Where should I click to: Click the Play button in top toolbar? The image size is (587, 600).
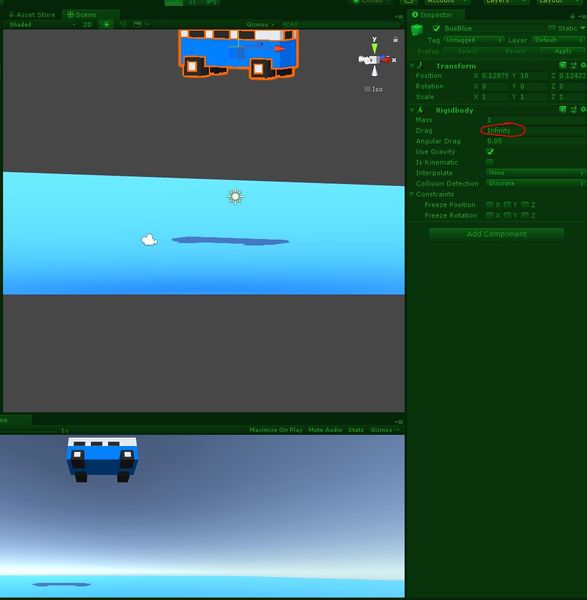[x=174, y=2]
